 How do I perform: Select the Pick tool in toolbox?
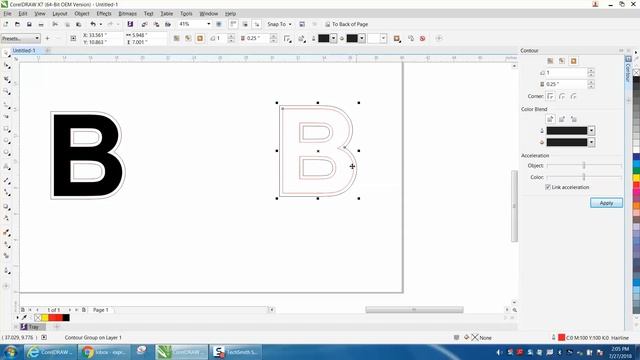click(x=6, y=53)
